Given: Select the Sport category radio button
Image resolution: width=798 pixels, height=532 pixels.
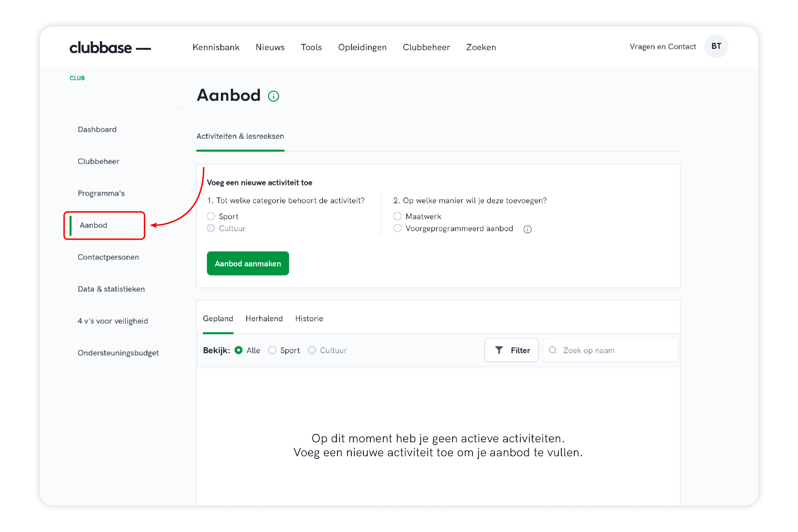Looking at the screenshot, I should point(211,216).
